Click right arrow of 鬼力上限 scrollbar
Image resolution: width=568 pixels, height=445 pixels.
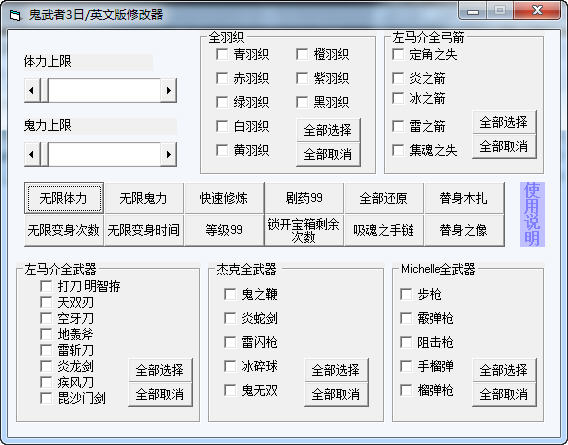[168, 154]
